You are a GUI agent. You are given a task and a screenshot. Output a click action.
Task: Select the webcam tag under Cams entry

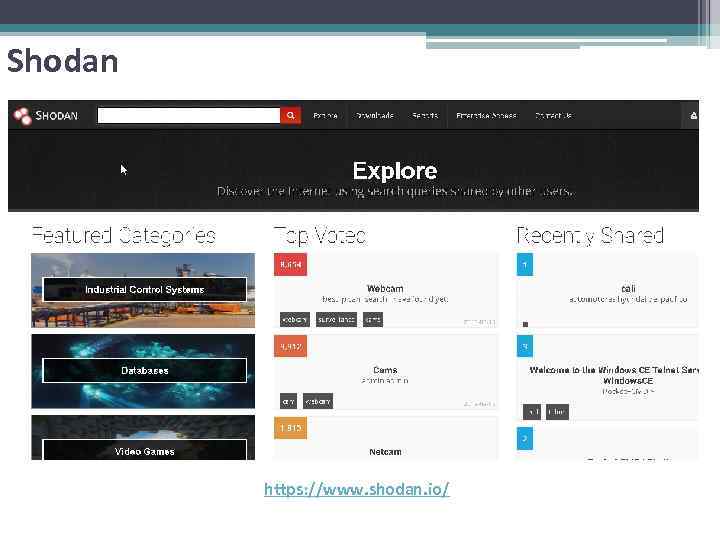point(318,401)
